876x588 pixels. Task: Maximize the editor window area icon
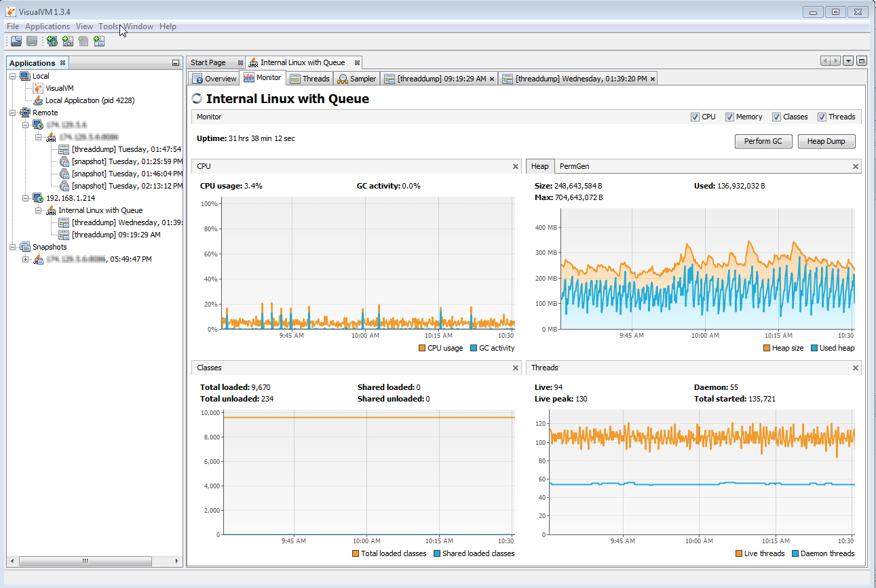(x=862, y=61)
